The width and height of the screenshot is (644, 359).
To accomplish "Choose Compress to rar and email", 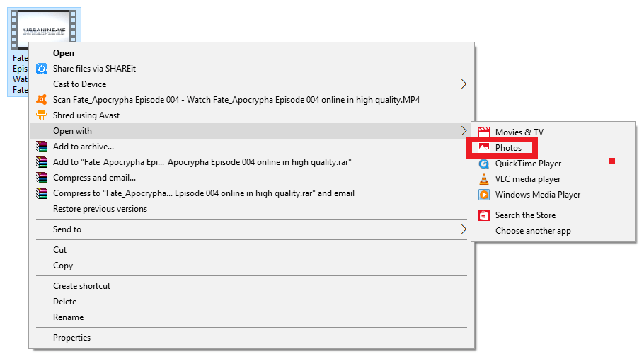I will point(204,193).
